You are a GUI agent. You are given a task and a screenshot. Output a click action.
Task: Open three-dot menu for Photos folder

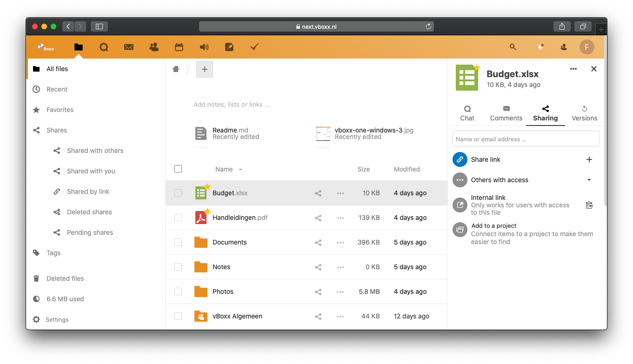[340, 292]
